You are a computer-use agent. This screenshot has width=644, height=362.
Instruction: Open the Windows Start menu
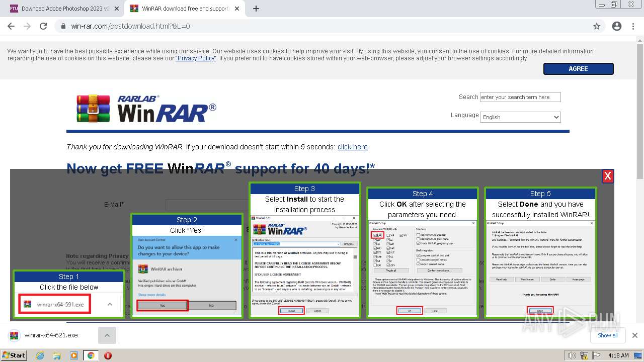coord(14,355)
